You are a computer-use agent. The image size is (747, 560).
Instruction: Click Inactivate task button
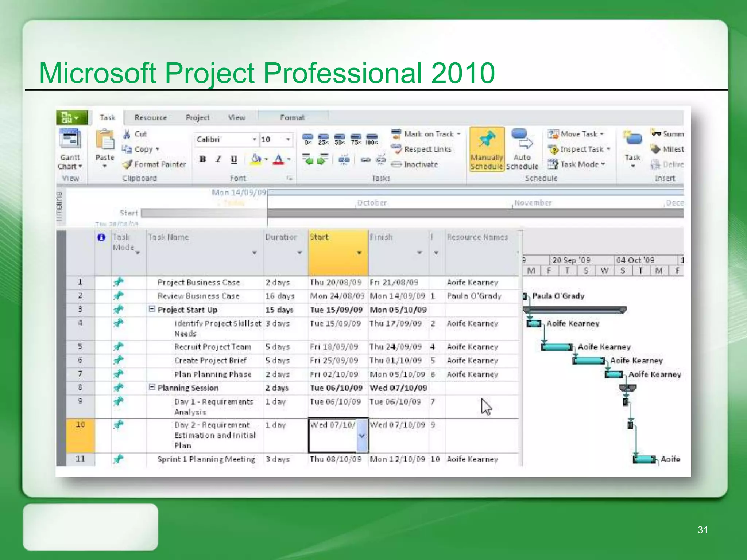click(414, 164)
